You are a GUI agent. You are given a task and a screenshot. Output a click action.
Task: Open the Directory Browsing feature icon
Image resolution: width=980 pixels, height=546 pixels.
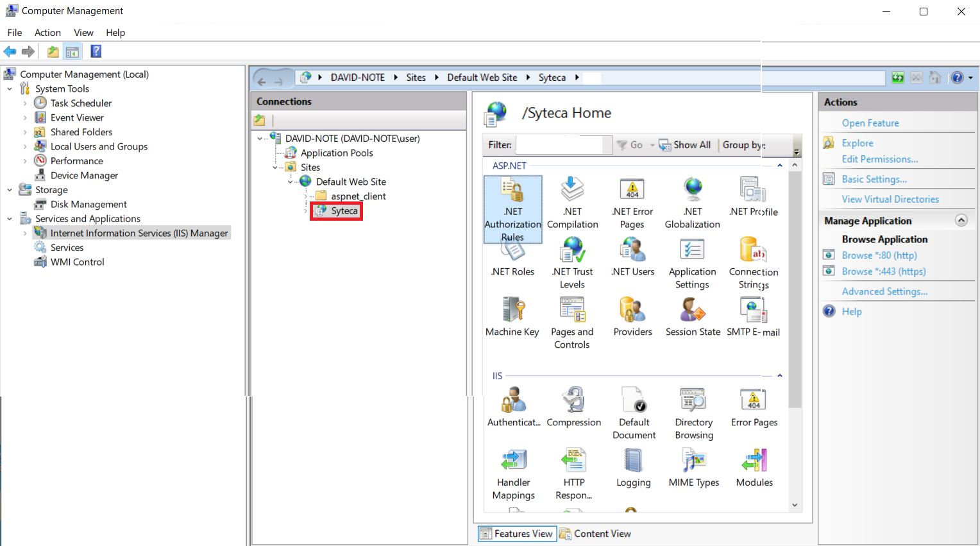click(693, 401)
